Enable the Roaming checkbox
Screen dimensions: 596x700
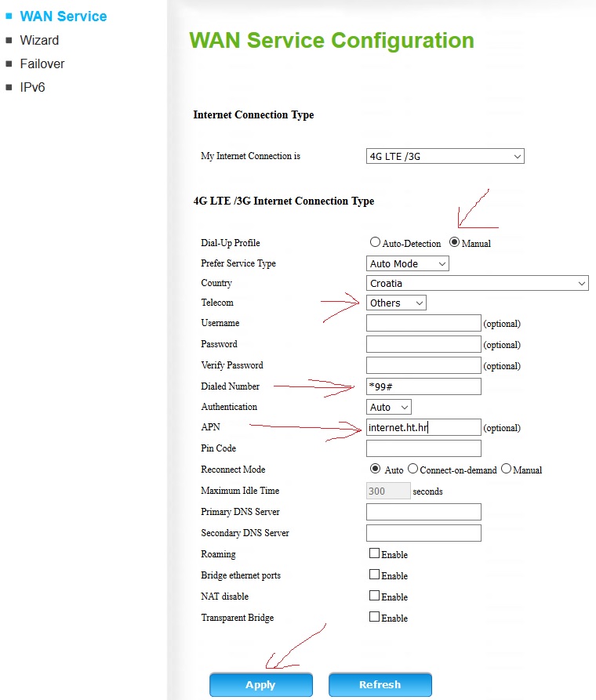pos(374,553)
